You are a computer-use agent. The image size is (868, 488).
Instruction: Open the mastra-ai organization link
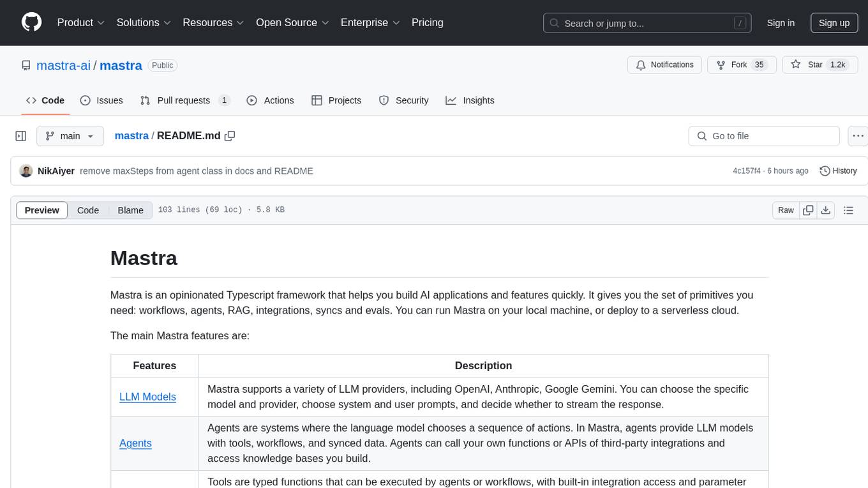[x=63, y=65]
